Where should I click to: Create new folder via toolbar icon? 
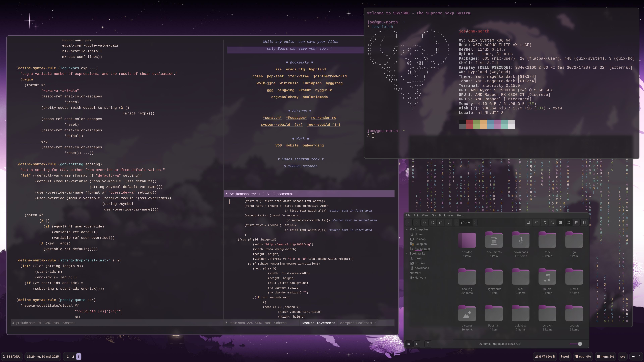(x=544, y=222)
